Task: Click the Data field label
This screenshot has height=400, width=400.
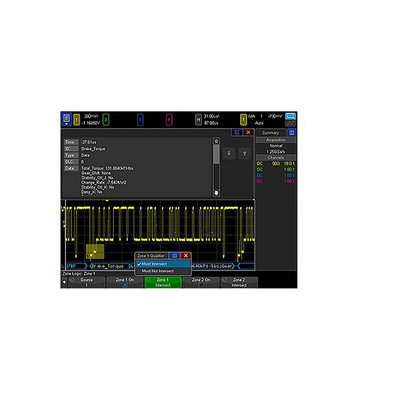Action: coord(71,168)
